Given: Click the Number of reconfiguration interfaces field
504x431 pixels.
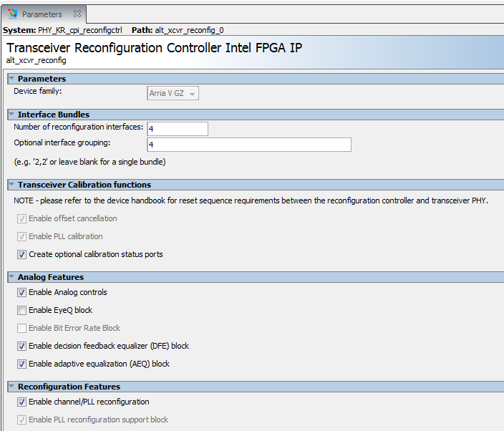Looking at the screenshot, I should [x=178, y=129].
